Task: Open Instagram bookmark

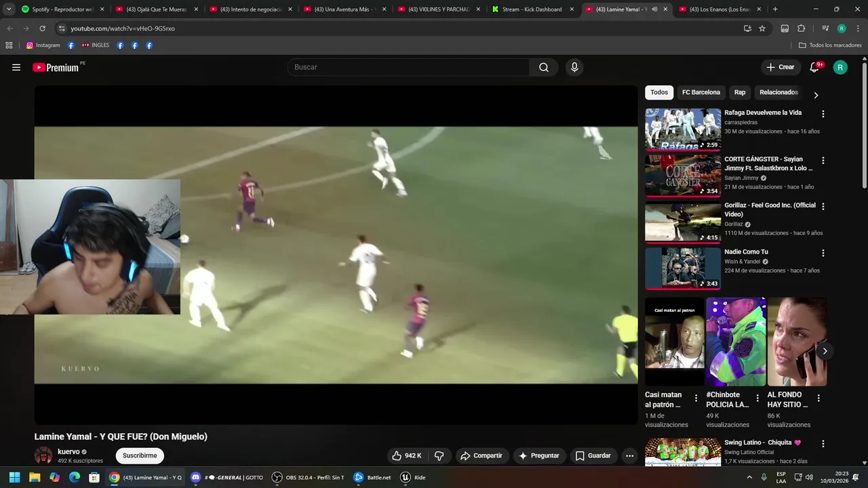Action: pos(43,45)
